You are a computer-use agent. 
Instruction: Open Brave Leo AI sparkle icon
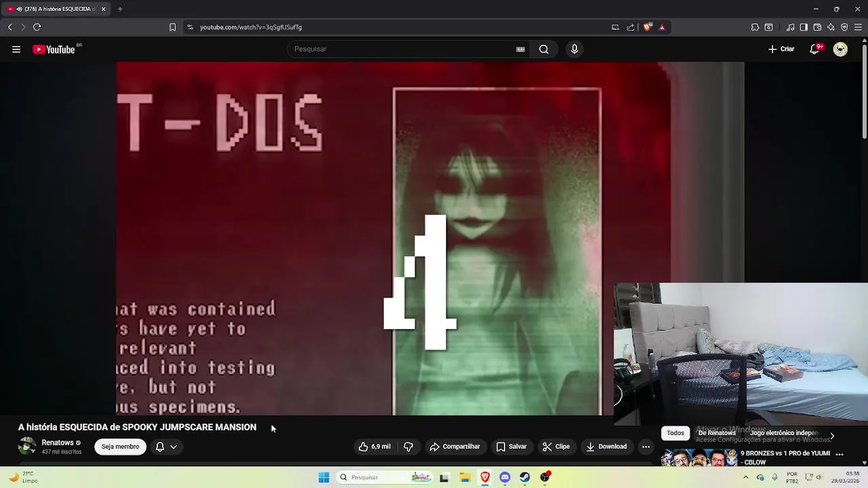831,27
